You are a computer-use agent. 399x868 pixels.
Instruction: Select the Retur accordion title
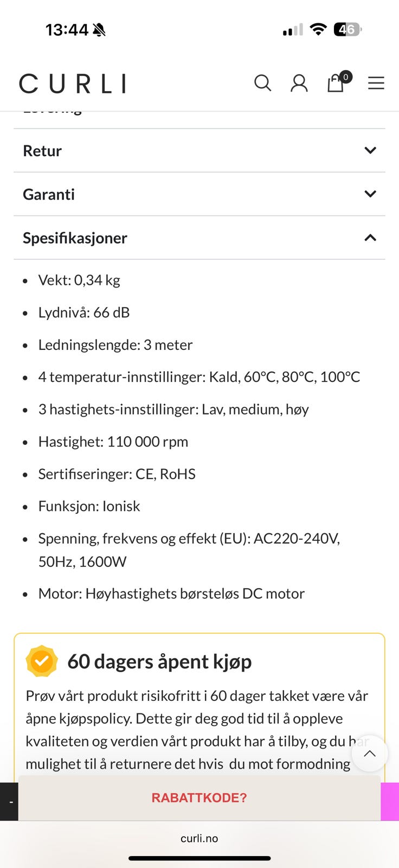(42, 151)
